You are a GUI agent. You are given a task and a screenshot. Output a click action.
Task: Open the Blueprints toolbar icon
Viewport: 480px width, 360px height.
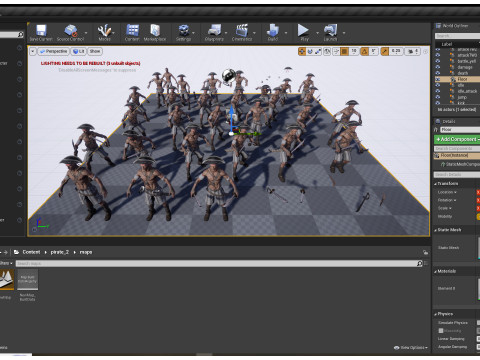214,33
